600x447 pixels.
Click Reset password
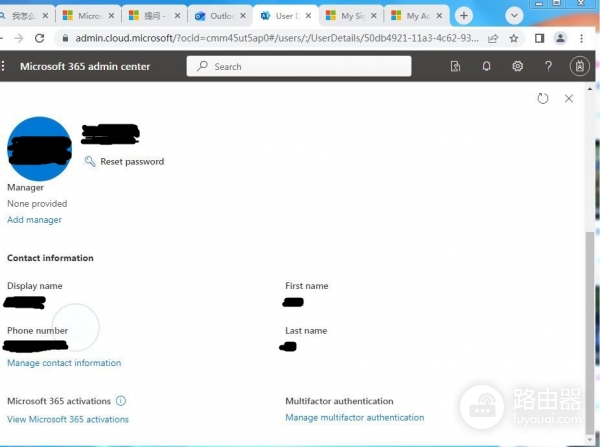point(124,162)
